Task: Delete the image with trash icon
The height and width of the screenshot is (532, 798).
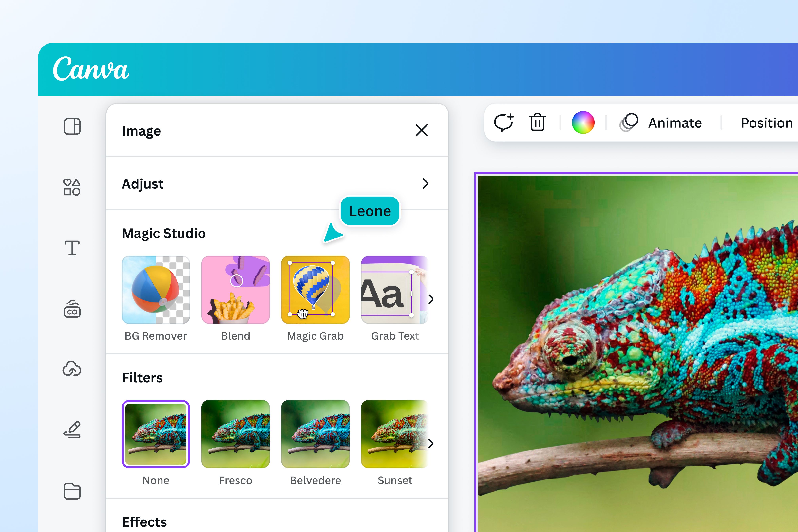Action: tap(537, 122)
